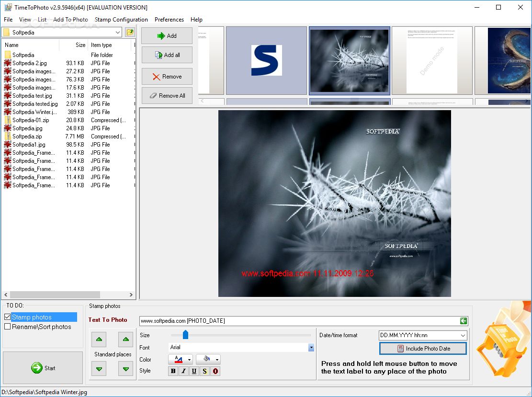Viewport: 532px width, 397px height.
Task: Click the Add button
Action: click(167, 35)
